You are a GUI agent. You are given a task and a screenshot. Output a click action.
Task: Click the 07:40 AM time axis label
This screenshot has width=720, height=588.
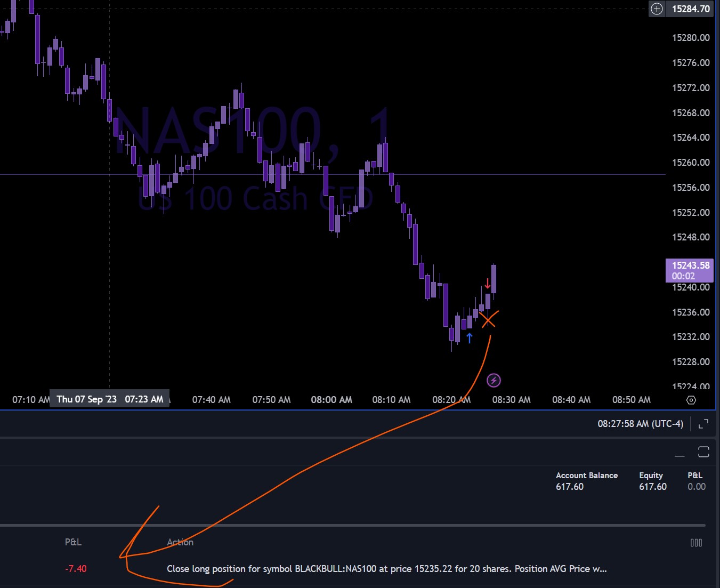coord(212,400)
